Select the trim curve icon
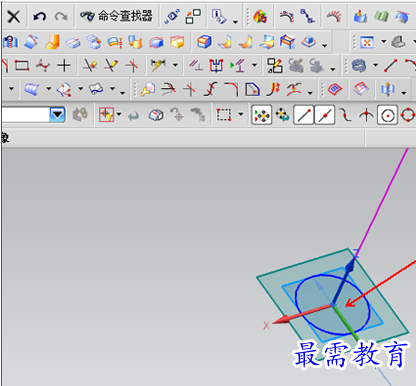Viewport: 416px width, 386px height. (169, 89)
